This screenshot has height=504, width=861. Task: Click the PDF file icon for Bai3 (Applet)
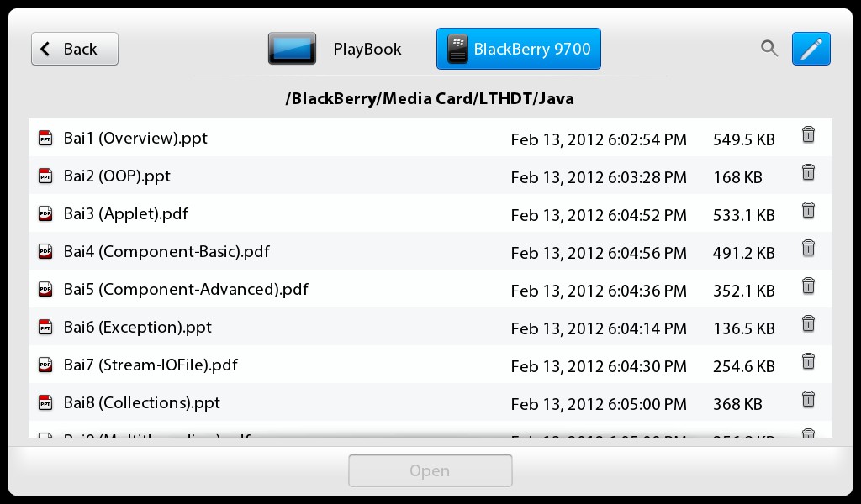[45, 214]
